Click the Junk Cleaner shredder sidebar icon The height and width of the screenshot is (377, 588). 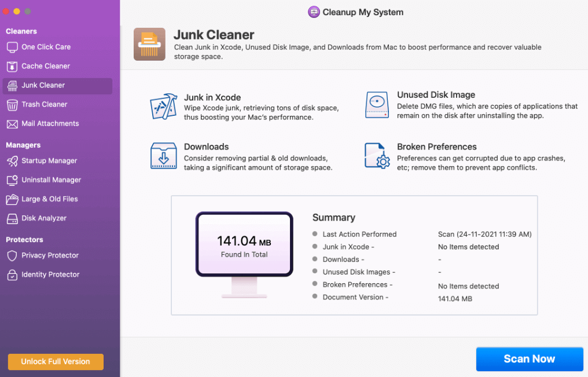(x=12, y=86)
